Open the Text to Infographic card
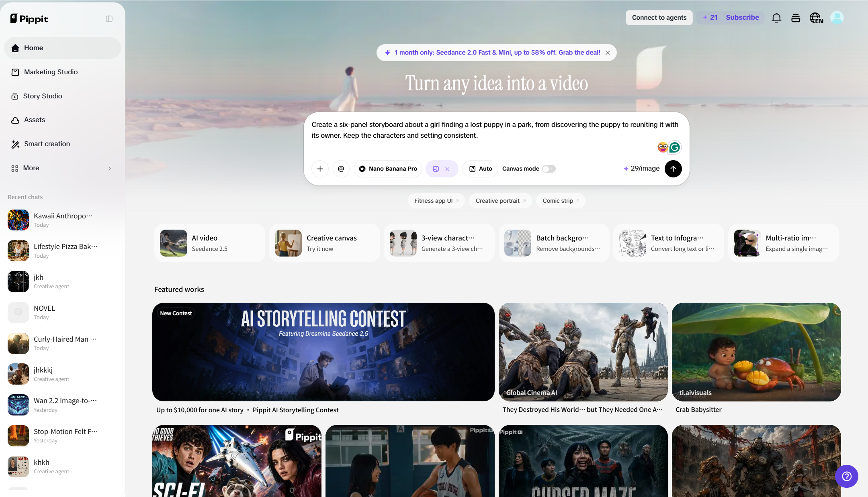The height and width of the screenshot is (497, 868). tap(669, 243)
